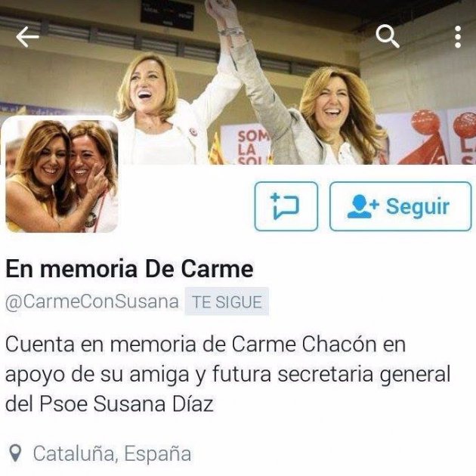
Task: View the header banner photo
Action: [238, 82]
